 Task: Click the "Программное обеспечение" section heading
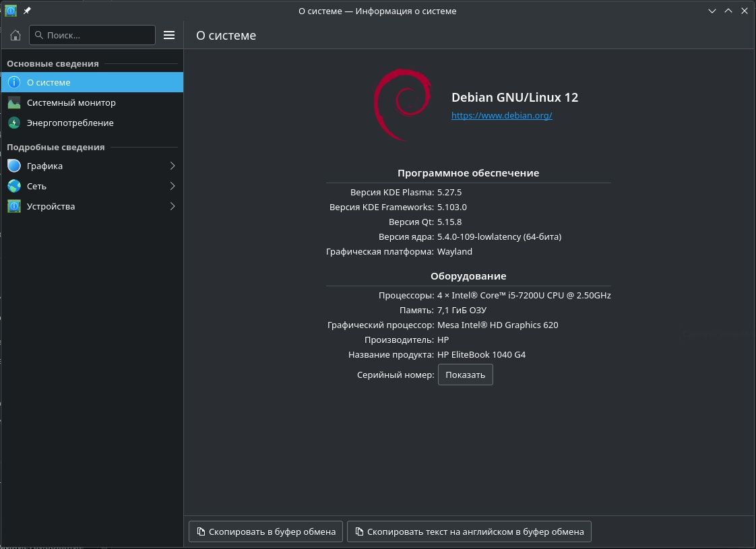tap(468, 173)
